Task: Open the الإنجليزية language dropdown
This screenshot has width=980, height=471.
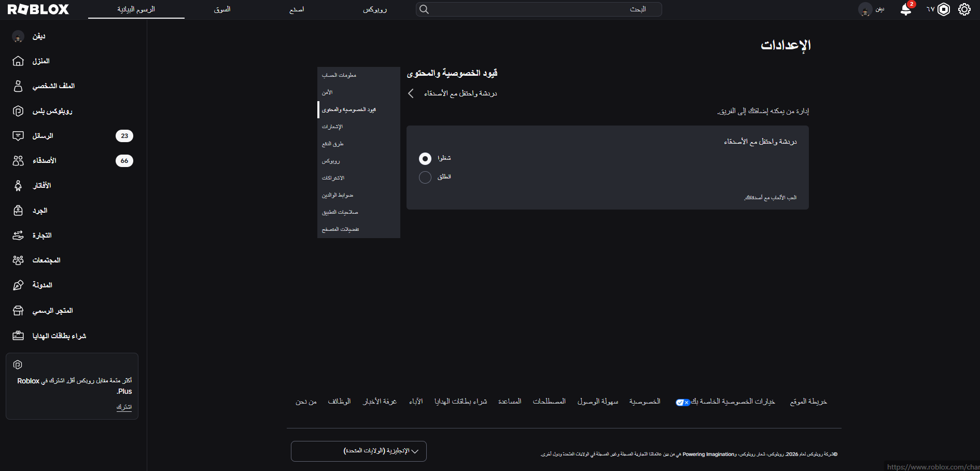Action: click(359, 451)
